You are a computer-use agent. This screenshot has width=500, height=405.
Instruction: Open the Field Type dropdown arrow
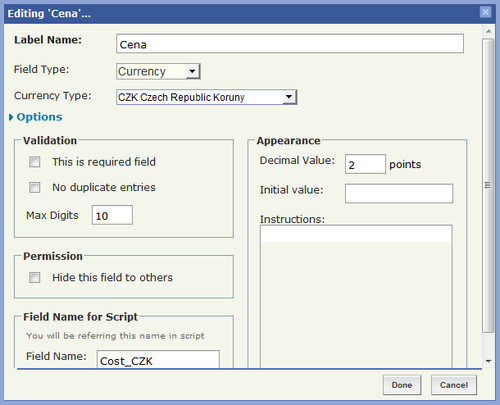point(192,71)
